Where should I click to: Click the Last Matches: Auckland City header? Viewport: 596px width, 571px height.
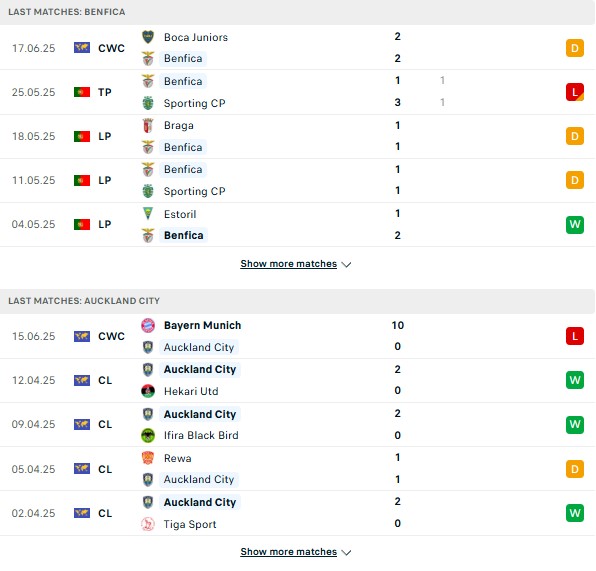click(x=297, y=301)
